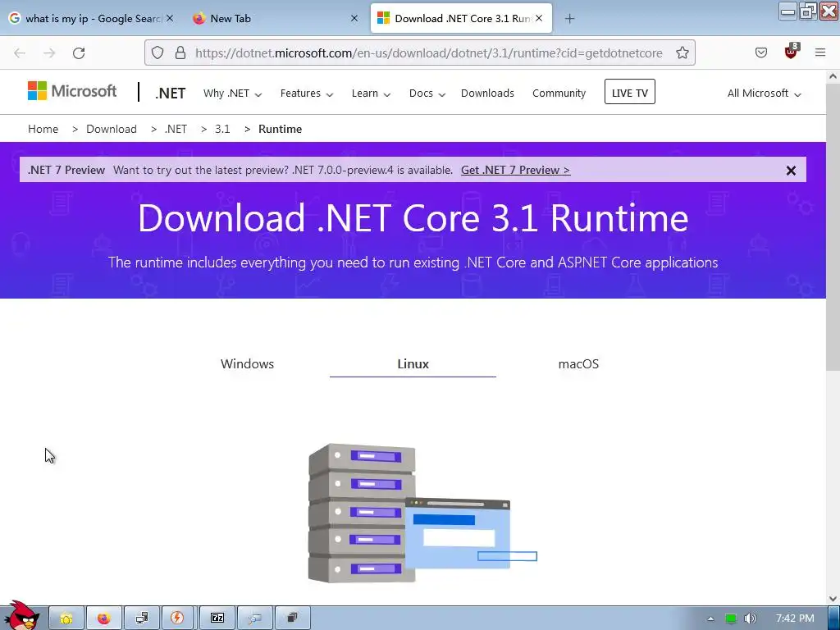Open the Community nav item
The width and height of the screenshot is (840, 630).
559,94
